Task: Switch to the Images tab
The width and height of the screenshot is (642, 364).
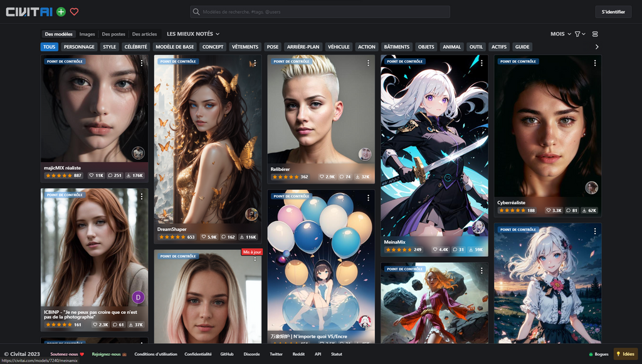Action: (87, 34)
